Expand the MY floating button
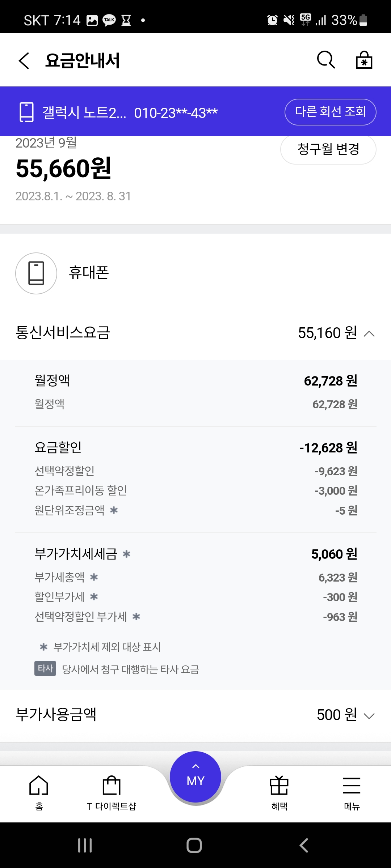Image resolution: width=391 pixels, height=868 pixels. pos(195,778)
